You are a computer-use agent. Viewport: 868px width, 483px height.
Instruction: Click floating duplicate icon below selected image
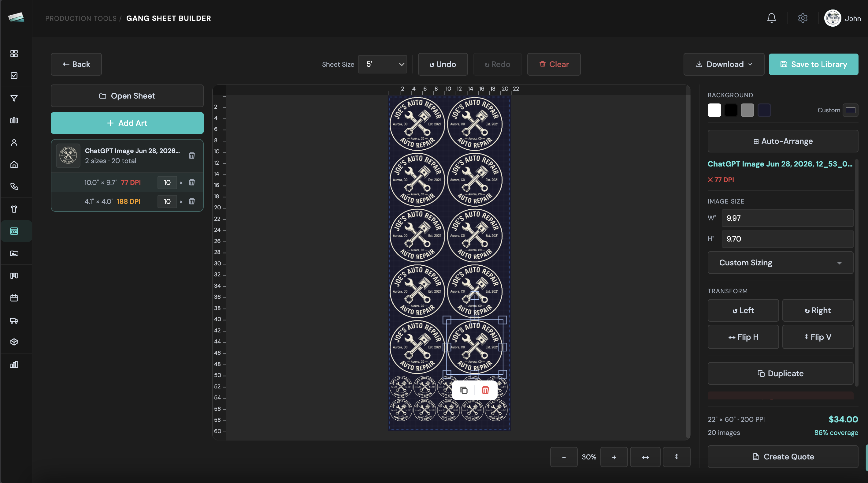click(464, 390)
